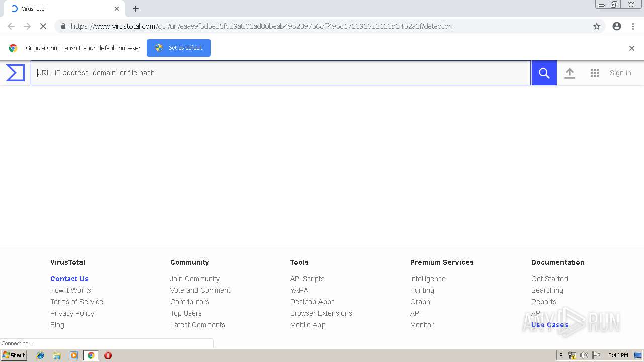The width and height of the screenshot is (644, 362).
Task: Bookmark this page with the star icon
Action: (597, 26)
